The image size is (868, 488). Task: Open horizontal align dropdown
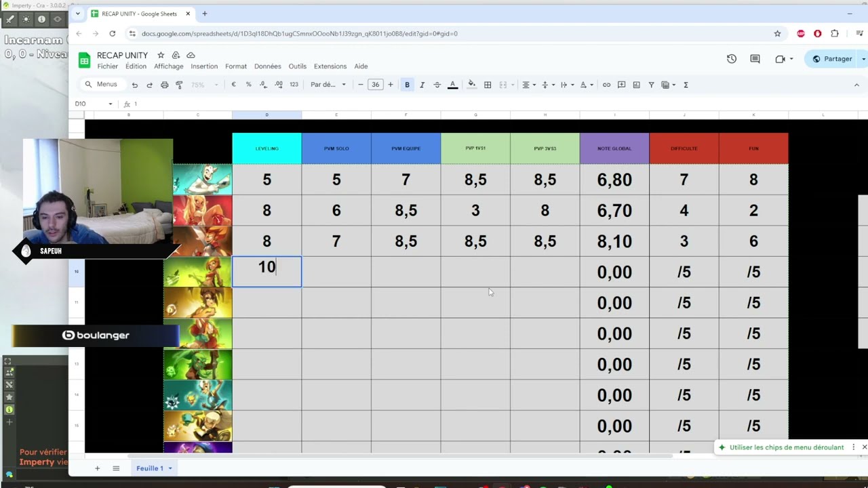(x=528, y=85)
